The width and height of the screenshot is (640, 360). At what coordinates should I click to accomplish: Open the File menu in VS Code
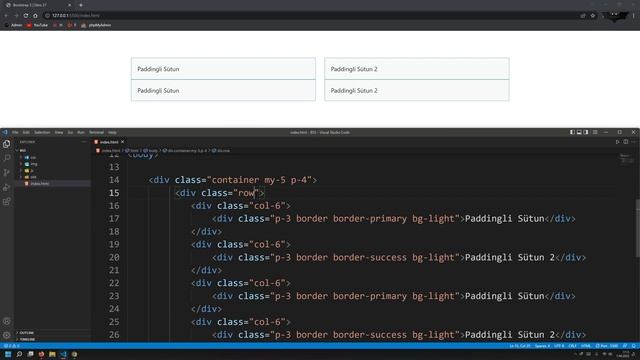tap(15, 132)
